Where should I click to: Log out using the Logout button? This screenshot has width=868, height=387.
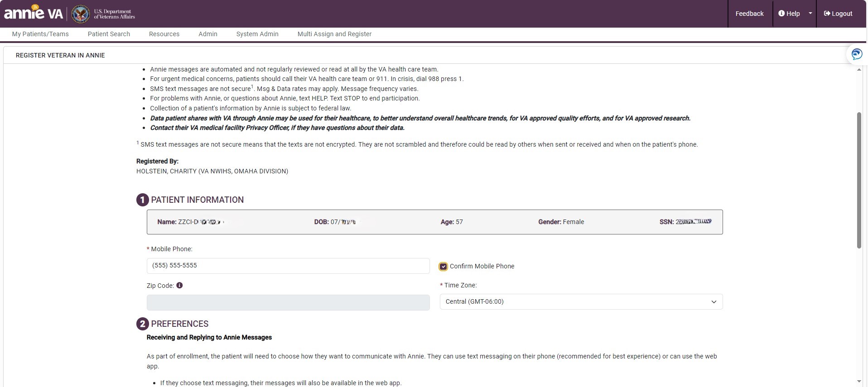pyautogui.click(x=838, y=14)
